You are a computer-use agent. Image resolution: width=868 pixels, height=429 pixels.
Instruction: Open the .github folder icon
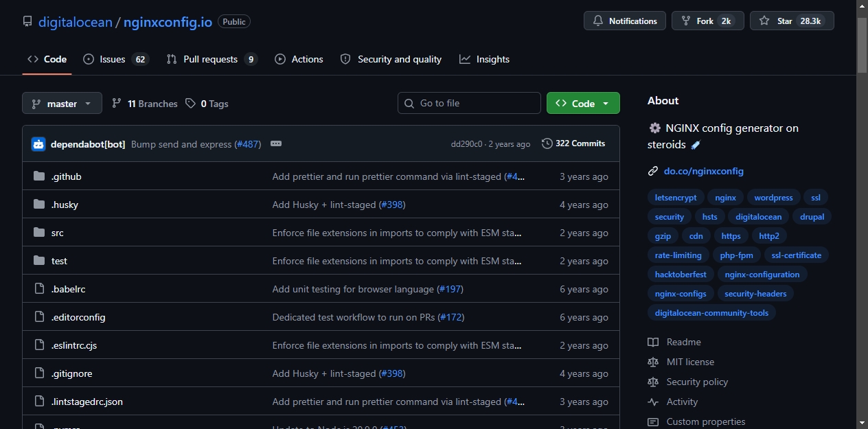click(x=39, y=176)
